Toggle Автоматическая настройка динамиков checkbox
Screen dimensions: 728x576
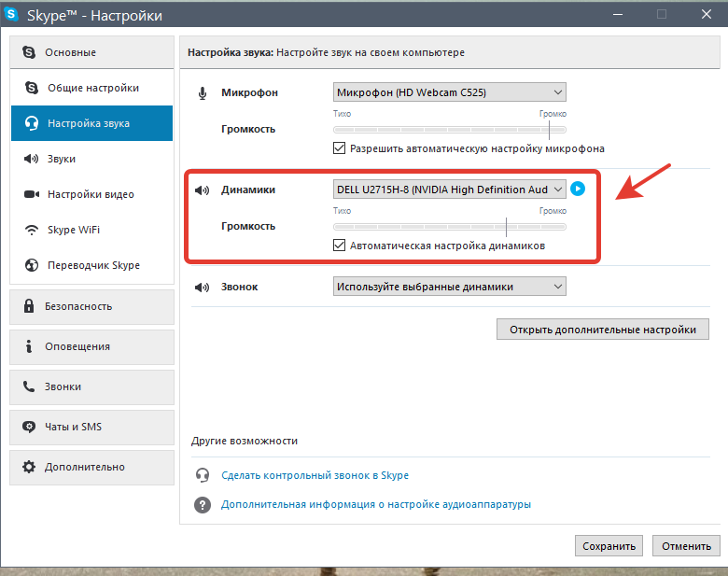point(339,246)
